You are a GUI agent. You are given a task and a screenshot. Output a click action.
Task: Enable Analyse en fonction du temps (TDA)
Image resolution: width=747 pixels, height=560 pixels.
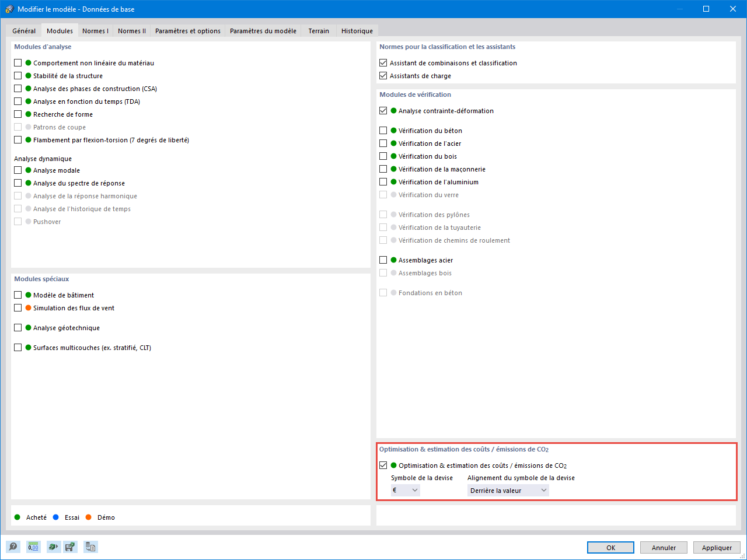pos(18,101)
